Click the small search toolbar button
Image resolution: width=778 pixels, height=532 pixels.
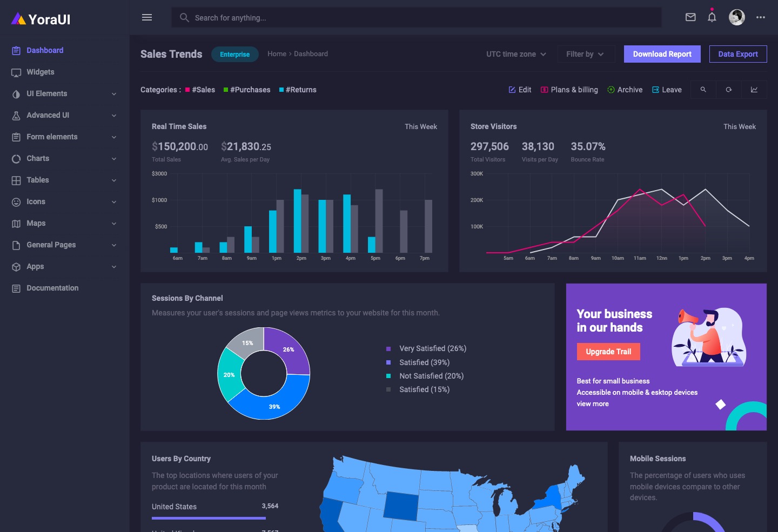pyautogui.click(x=703, y=90)
